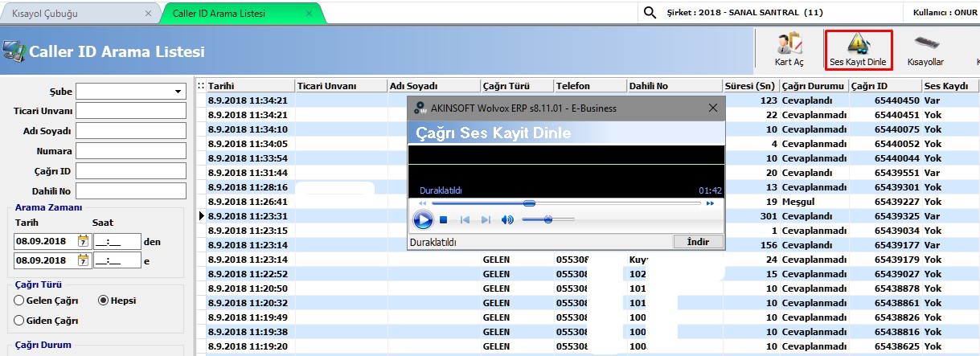
Task: Select the Hepsi radio button
Action: pos(103,301)
